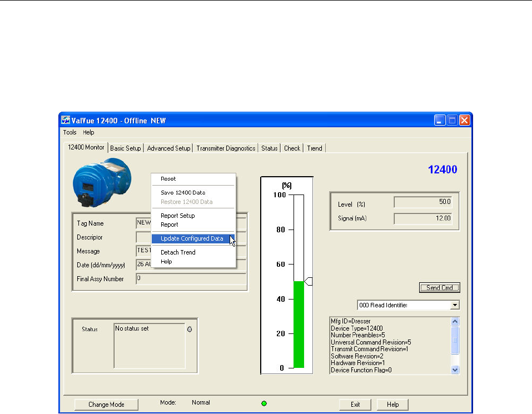
Task: Click the Number Preambles=5 line
Action: pos(357,335)
